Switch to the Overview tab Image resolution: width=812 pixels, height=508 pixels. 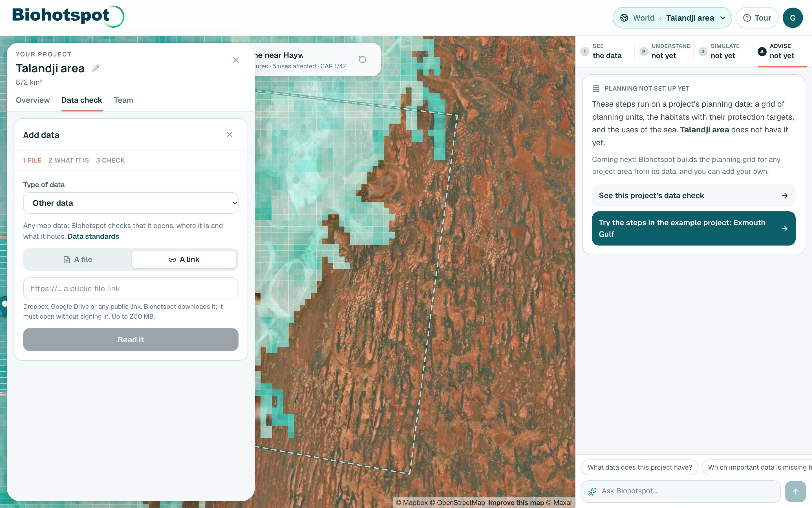[x=33, y=100]
